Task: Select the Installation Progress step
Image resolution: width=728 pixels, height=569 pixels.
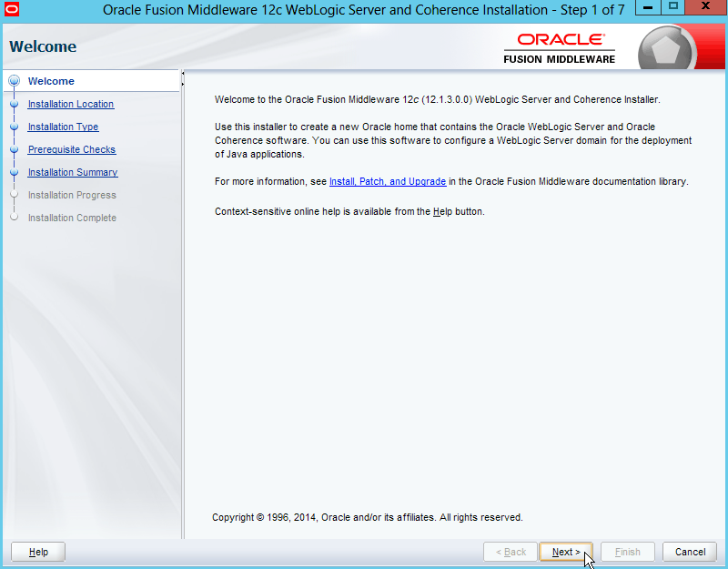Action: click(x=72, y=195)
